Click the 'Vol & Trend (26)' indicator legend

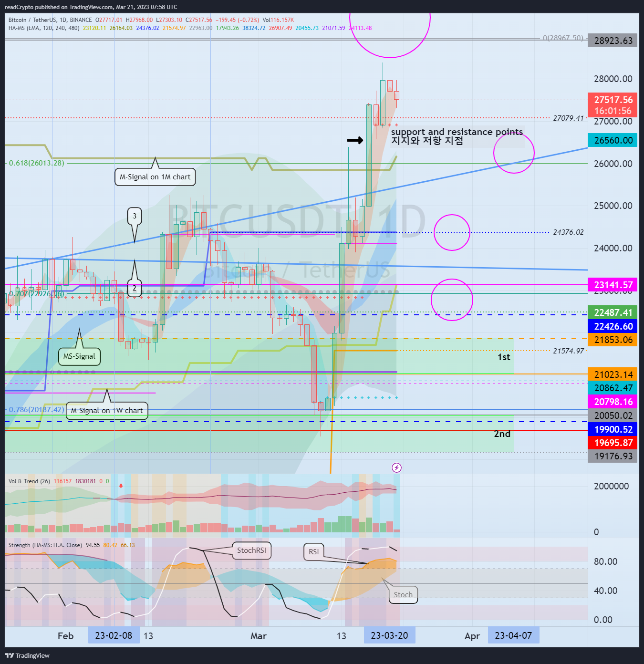click(x=29, y=481)
